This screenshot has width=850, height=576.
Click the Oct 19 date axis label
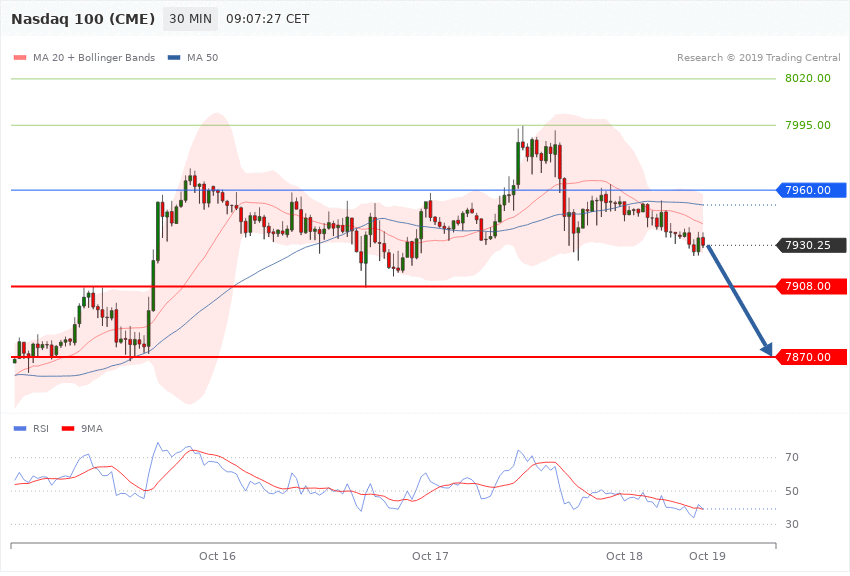pyautogui.click(x=707, y=556)
